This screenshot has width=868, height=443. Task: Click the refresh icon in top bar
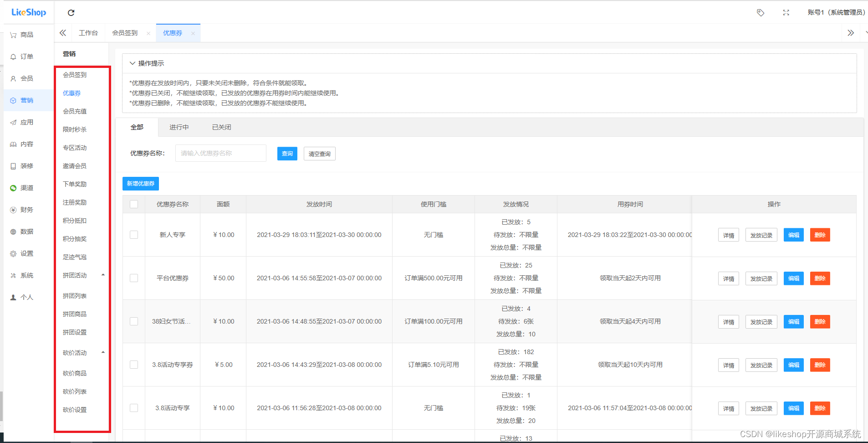coord(71,13)
